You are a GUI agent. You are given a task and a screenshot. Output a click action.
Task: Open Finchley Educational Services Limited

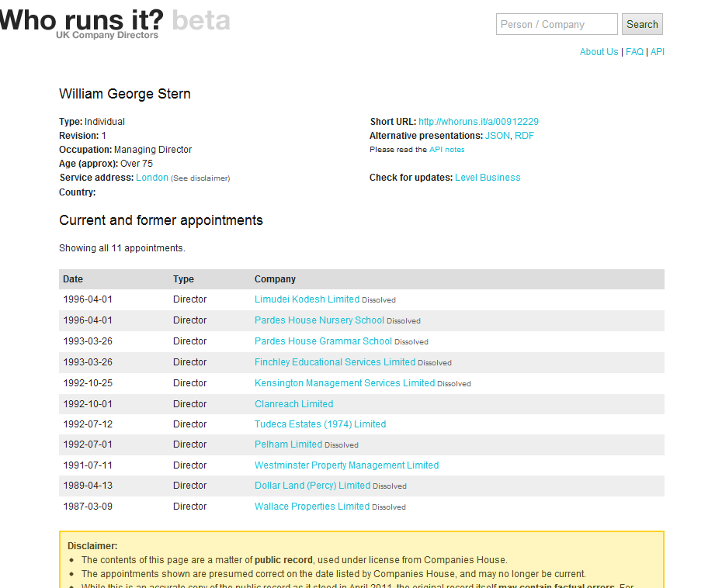click(x=335, y=362)
